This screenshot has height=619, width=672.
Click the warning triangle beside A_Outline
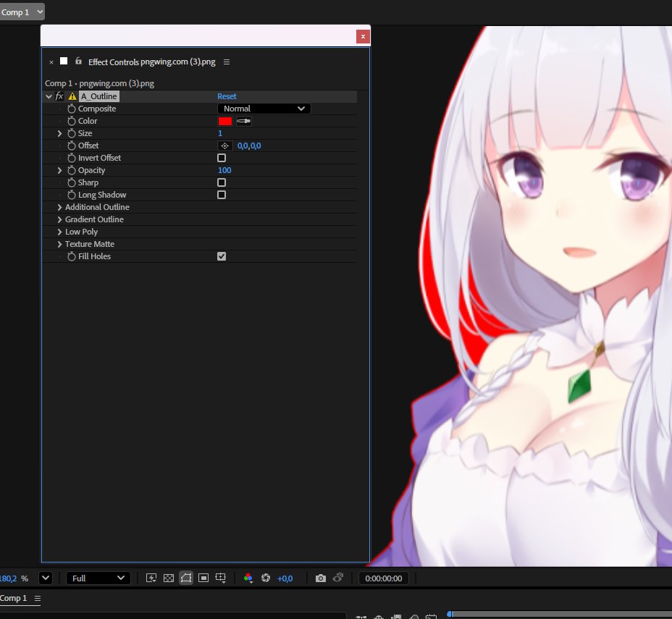72,96
